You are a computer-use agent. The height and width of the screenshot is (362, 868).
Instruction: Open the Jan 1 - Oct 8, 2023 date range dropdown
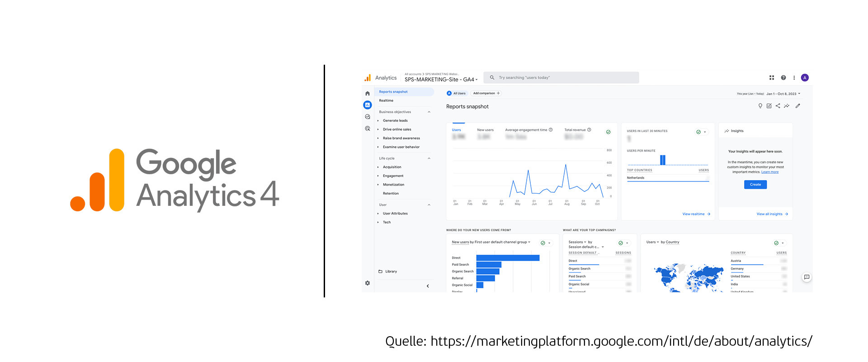pos(783,94)
